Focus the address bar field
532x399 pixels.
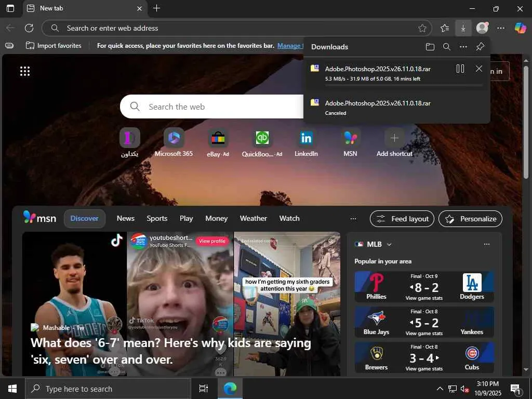[x=236, y=28]
